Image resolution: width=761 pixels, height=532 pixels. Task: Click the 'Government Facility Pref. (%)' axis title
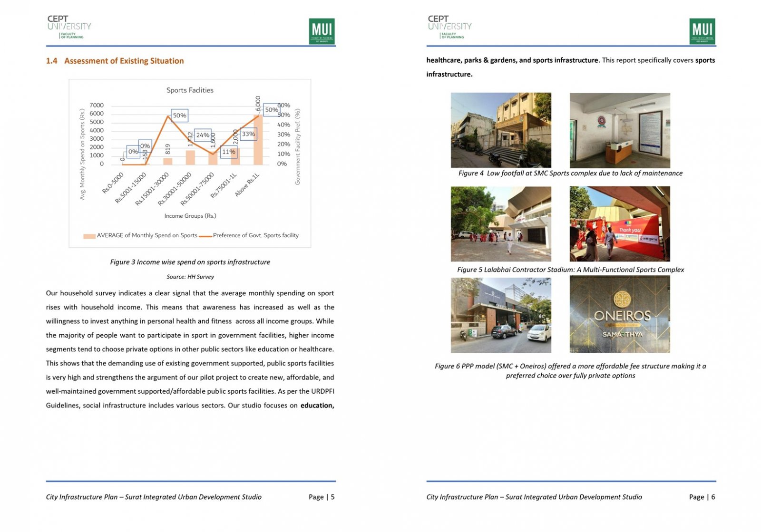(298, 147)
